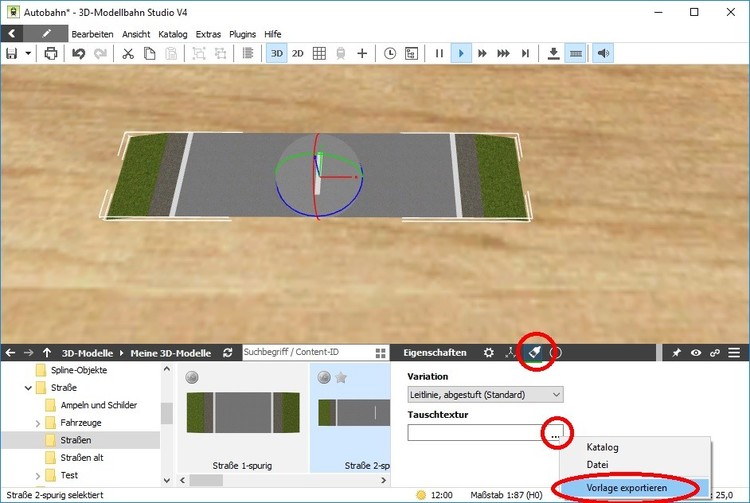This screenshot has width=750, height=503.
Task: Set simulation to double fast-forward speed
Action: click(x=482, y=54)
